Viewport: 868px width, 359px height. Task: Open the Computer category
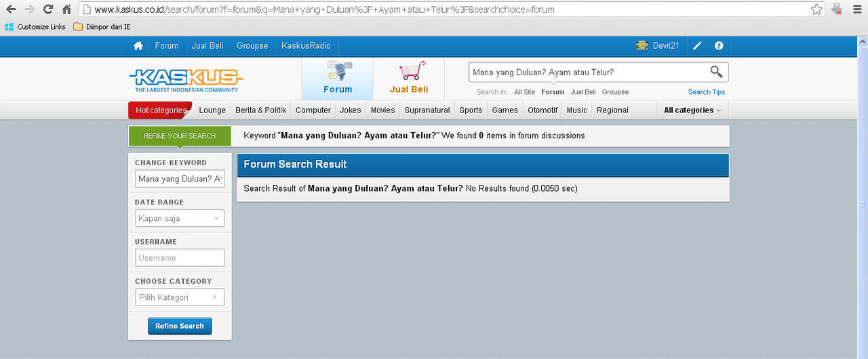click(313, 110)
